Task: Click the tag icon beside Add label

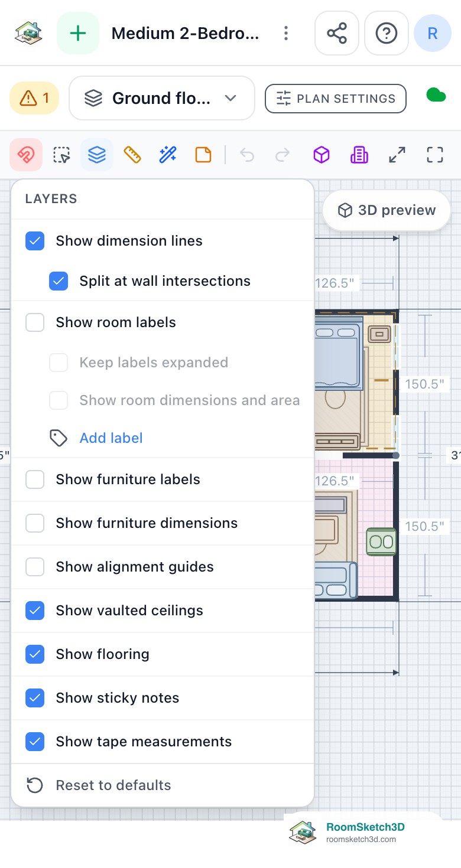Action: [x=58, y=438]
